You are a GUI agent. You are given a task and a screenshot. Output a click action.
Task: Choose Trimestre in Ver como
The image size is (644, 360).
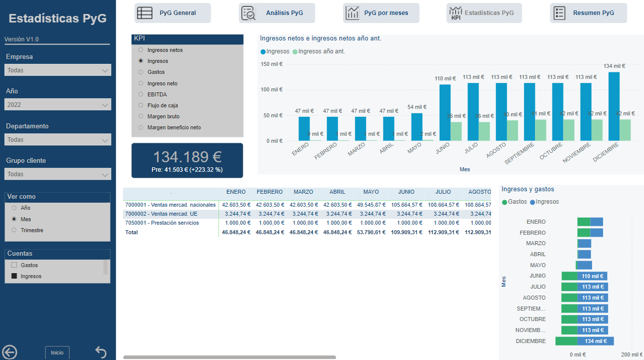(14, 230)
